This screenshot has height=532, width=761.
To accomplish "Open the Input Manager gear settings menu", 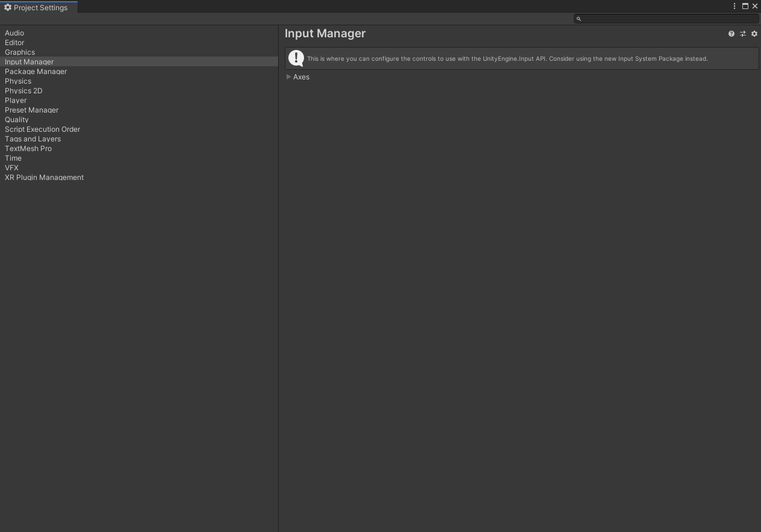I will click(754, 34).
